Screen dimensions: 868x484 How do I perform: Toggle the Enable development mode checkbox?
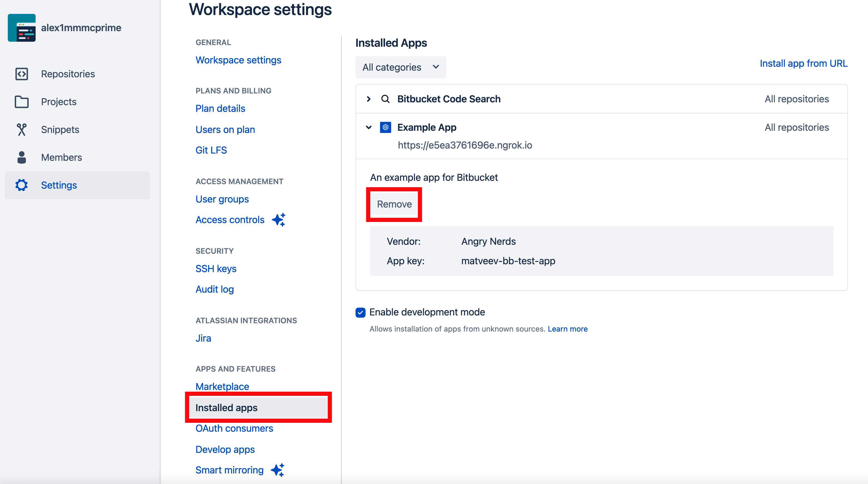point(361,312)
